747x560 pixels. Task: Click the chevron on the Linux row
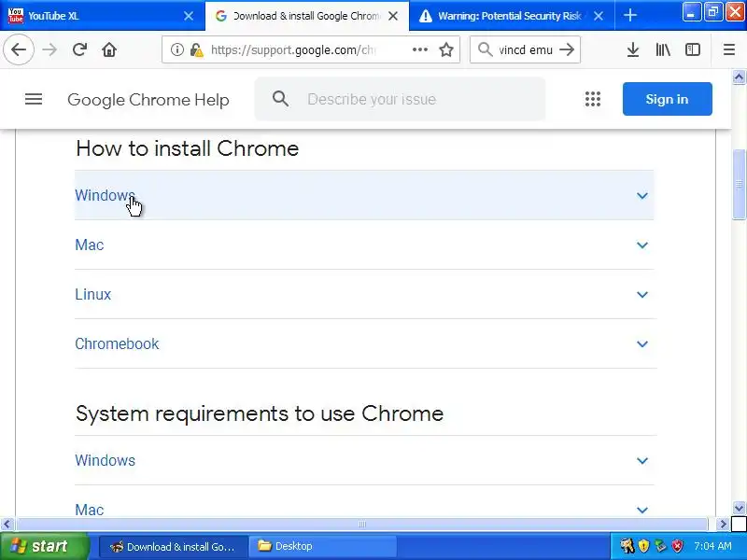tap(642, 295)
